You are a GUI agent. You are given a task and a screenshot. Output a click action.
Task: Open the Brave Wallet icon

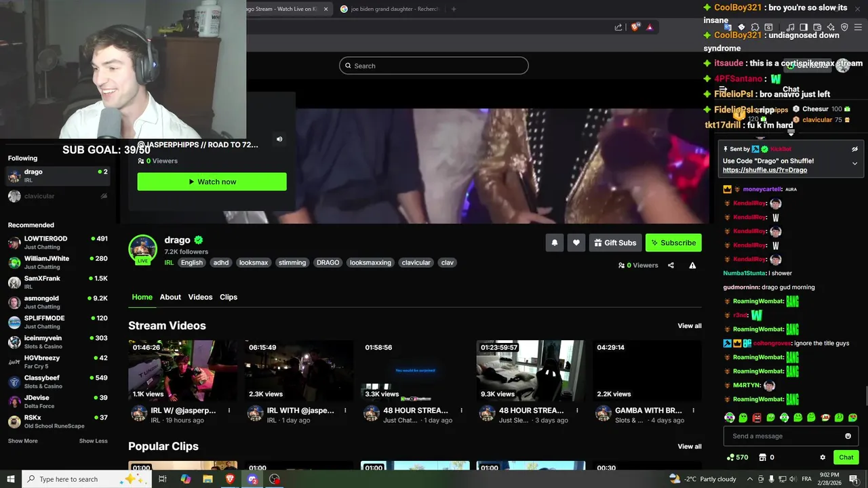pos(817,27)
